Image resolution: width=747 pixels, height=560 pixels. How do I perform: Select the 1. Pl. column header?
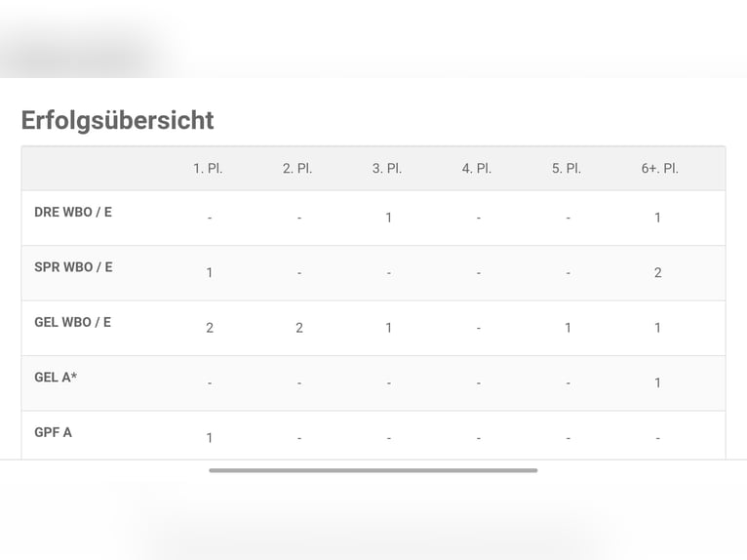pyautogui.click(x=208, y=169)
